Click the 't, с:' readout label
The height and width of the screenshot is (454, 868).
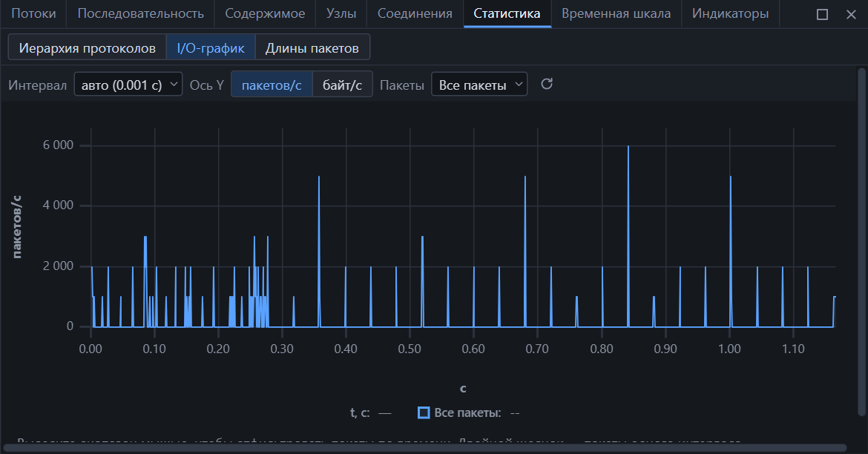pos(360,412)
